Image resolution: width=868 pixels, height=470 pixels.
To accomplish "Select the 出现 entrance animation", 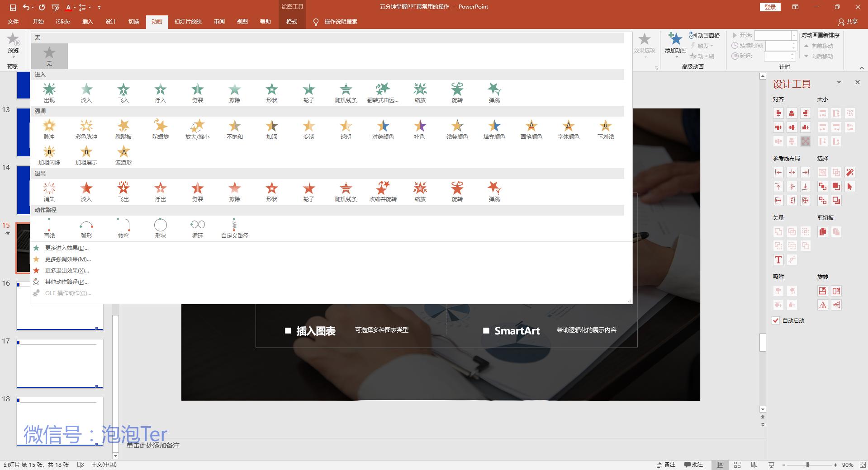I will [x=49, y=93].
